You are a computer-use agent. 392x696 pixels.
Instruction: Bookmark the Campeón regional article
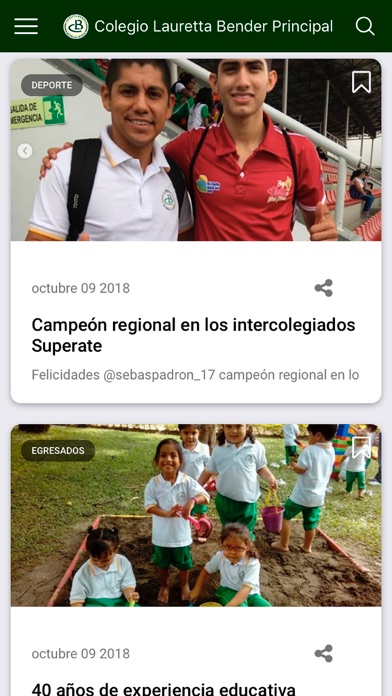(x=361, y=82)
